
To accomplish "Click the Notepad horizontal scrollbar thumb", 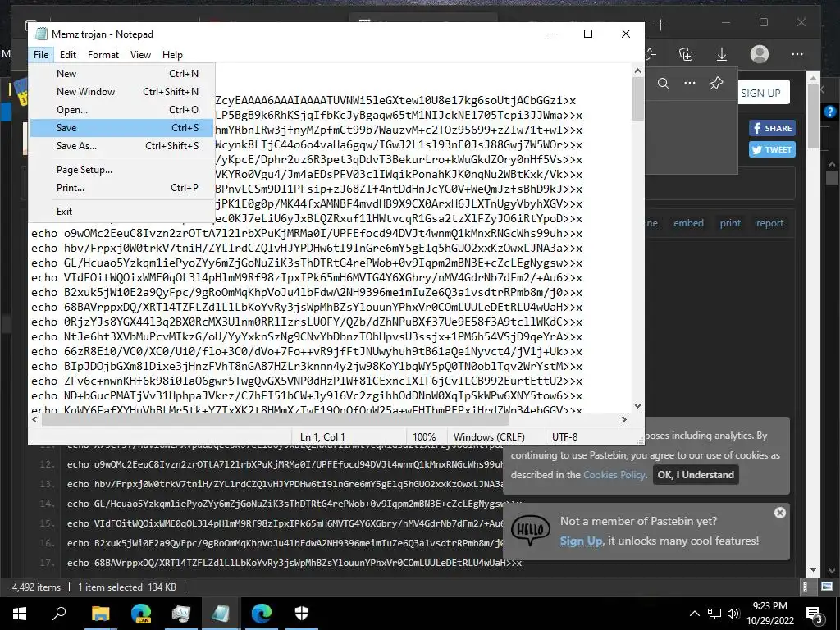I will [x=275, y=419].
